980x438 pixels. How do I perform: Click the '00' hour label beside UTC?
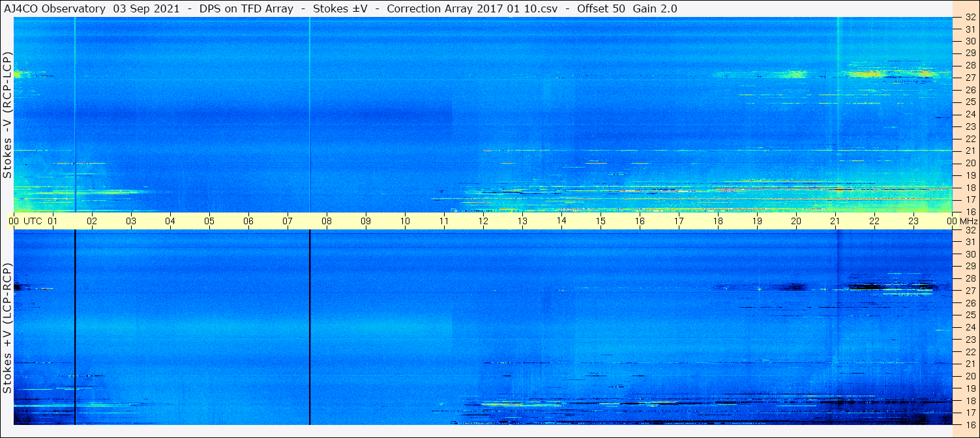14,221
